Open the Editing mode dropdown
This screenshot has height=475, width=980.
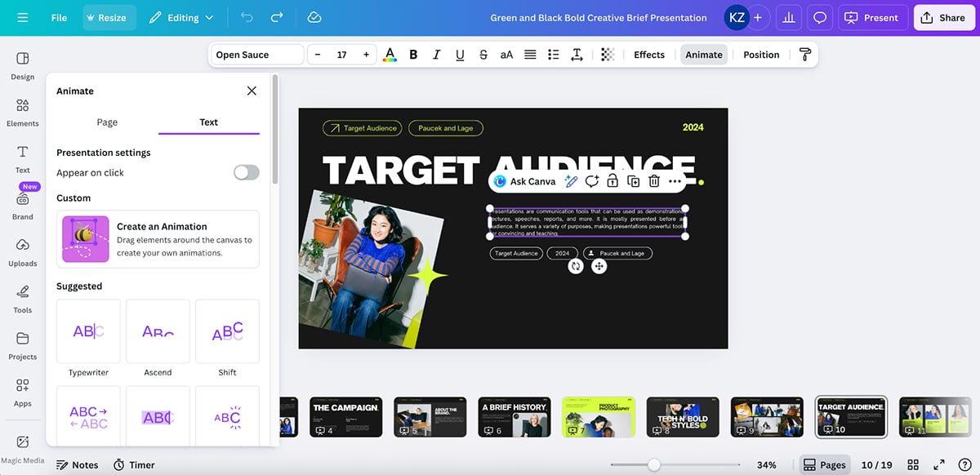181,16
